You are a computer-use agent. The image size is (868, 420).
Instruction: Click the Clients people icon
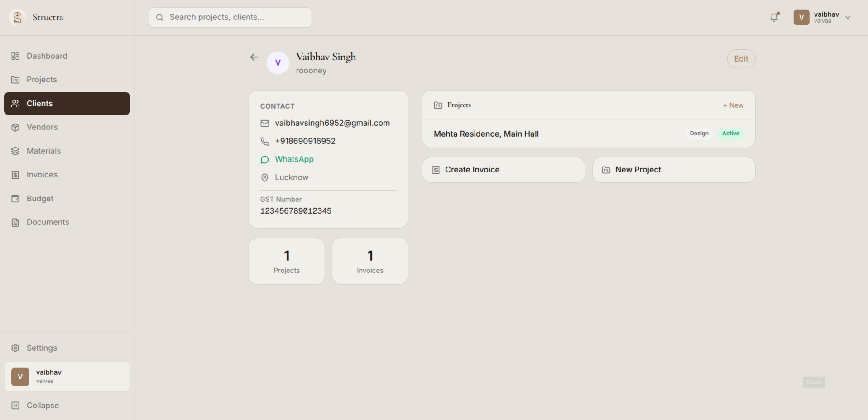coord(15,104)
